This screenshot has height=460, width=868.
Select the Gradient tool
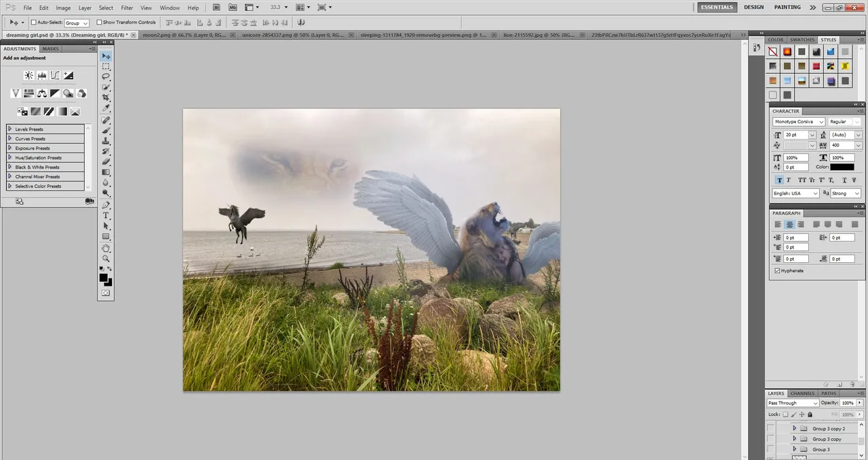coord(106,172)
